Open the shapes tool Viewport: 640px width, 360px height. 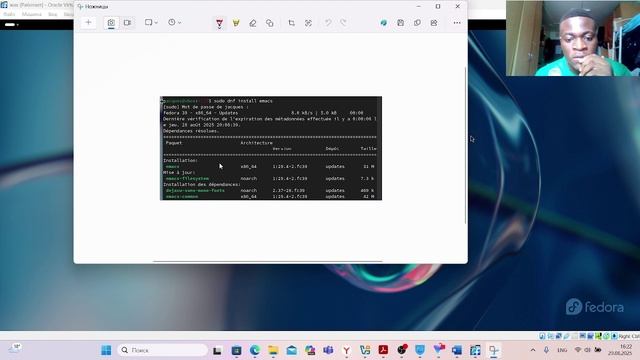coord(269,23)
